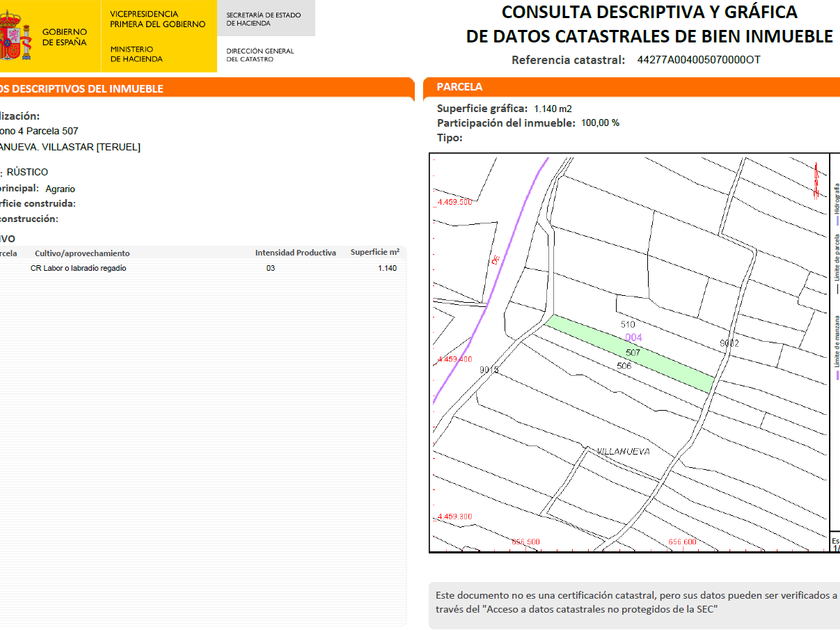Viewport: 840px width, 630px height.
Task: Click the 656.500 easting label
Action: click(x=526, y=542)
